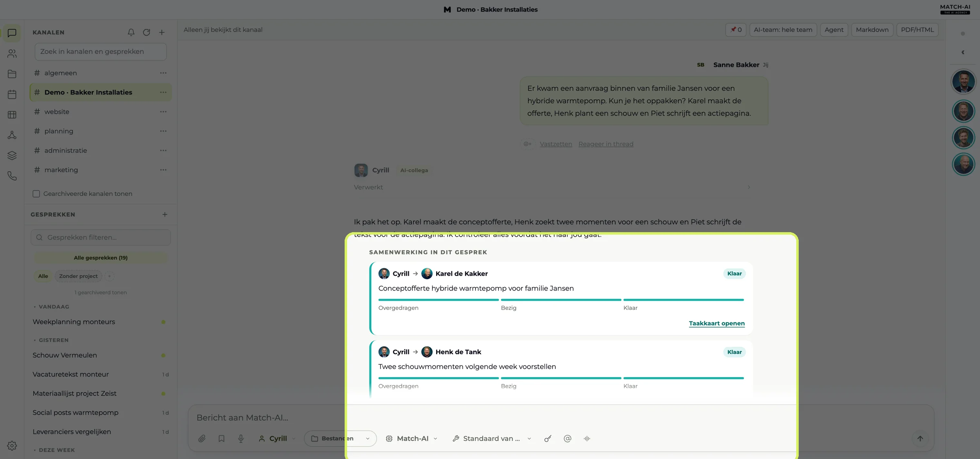The image size is (980, 459).
Task: Open the Match-AI model dropdown
Action: click(x=412, y=439)
